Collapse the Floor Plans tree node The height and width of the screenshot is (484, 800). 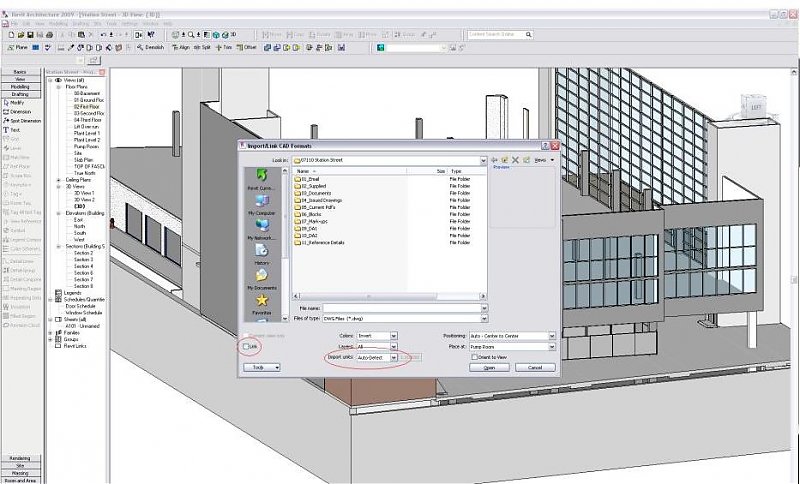[x=58, y=87]
